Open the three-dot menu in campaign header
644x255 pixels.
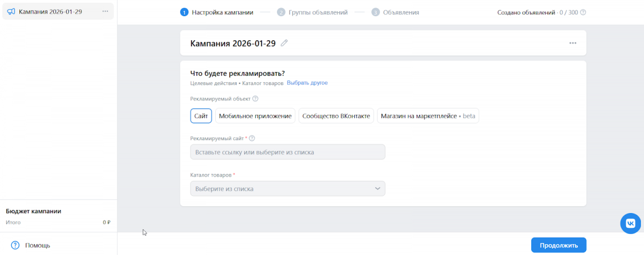(x=573, y=43)
